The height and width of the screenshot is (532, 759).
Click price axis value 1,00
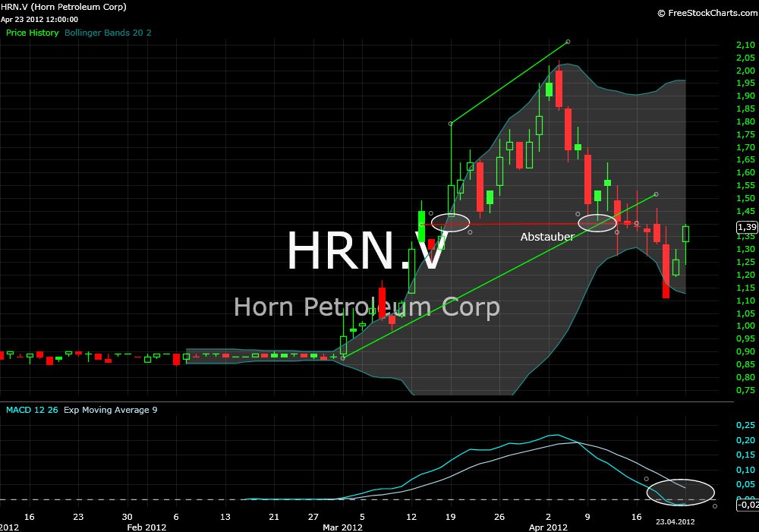tap(745, 326)
